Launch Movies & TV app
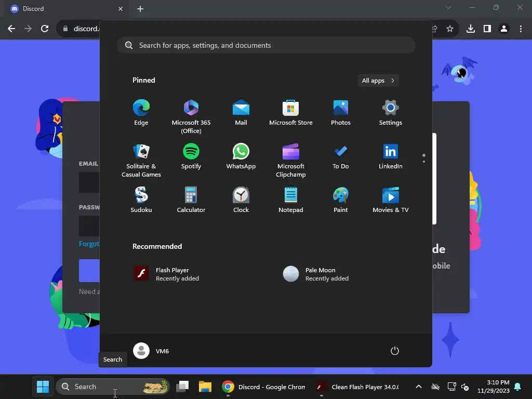The height and width of the screenshot is (399, 532). click(x=391, y=200)
